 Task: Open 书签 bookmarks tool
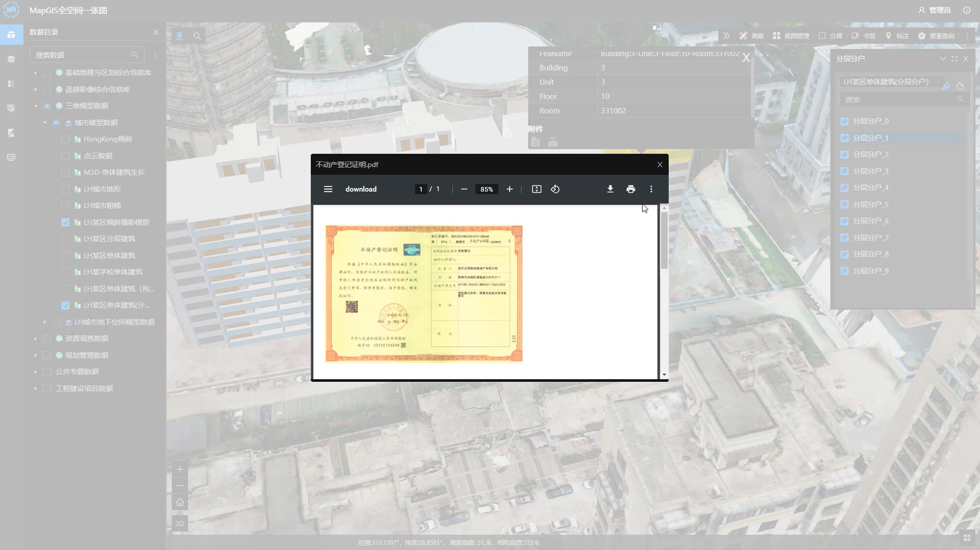coord(863,36)
